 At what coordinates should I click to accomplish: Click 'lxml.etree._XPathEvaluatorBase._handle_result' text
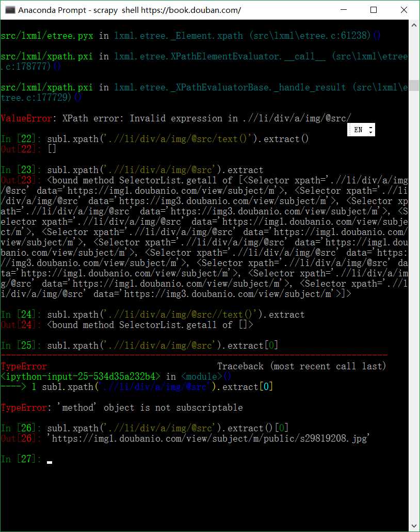click(x=230, y=87)
